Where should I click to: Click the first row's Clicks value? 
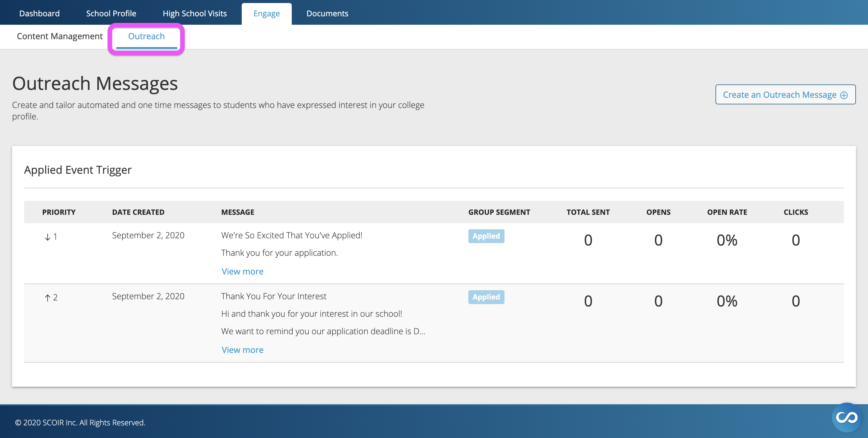pos(796,240)
